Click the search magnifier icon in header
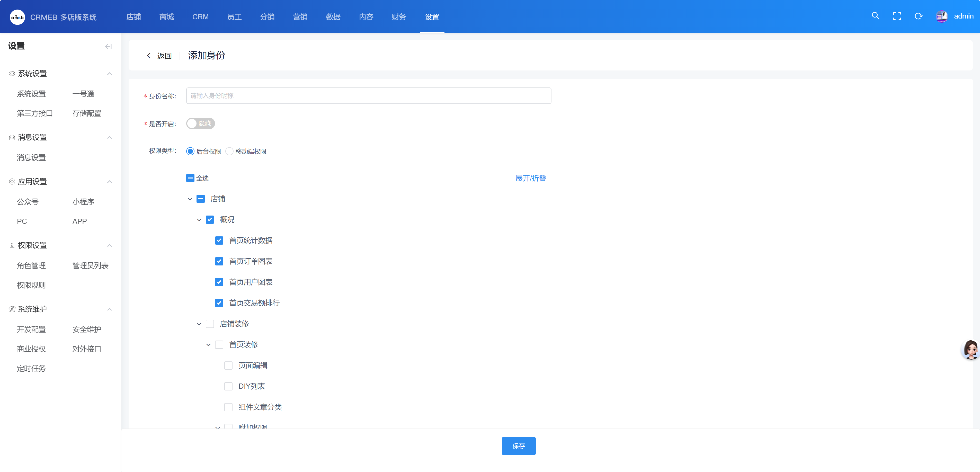 (x=875, y=16)
